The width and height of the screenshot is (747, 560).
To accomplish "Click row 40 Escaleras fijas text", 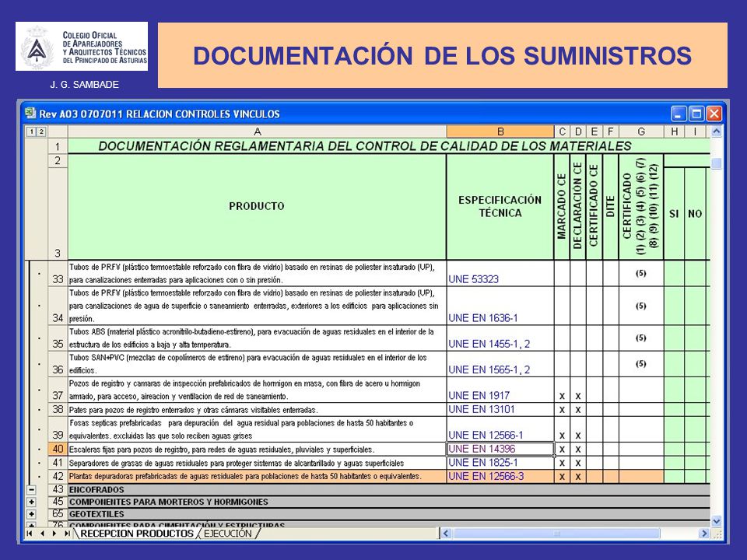I will (x=222, y=450).
